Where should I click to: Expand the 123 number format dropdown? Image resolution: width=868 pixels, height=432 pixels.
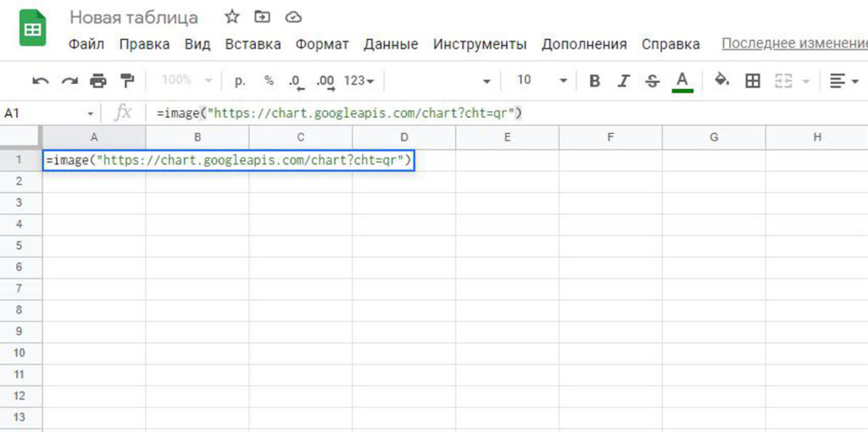click(359, 80)
